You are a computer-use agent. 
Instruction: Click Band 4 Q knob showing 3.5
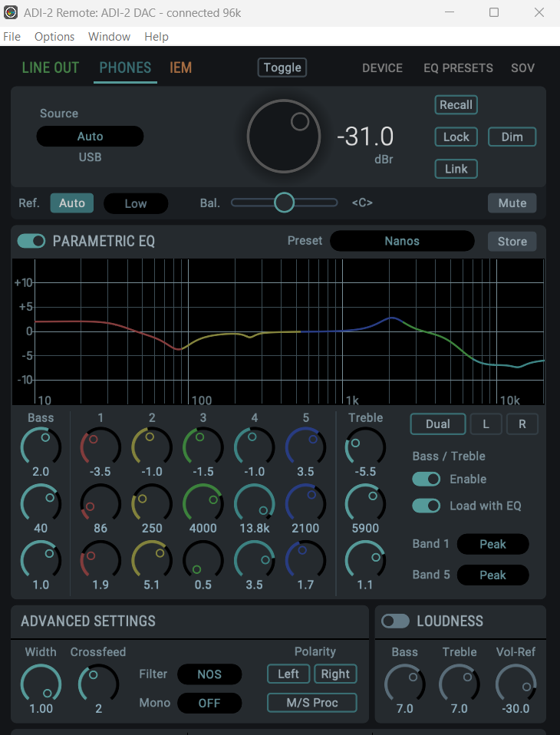[x=255, y=560]
